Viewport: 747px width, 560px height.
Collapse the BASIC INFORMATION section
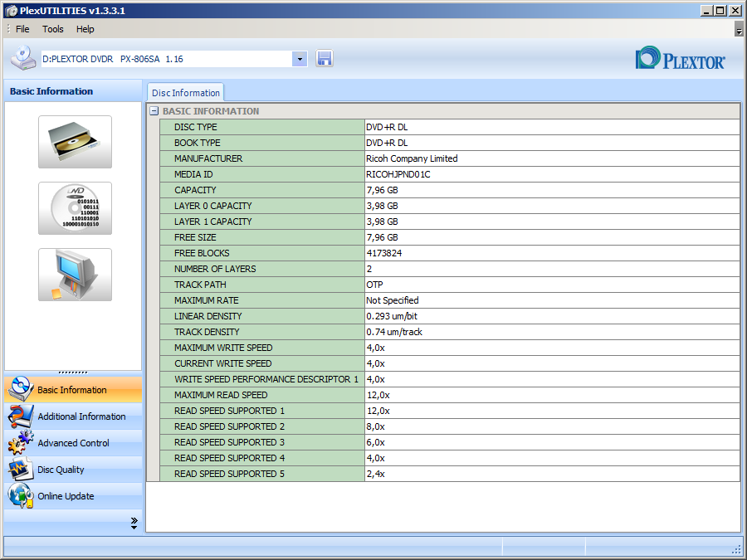pos(154,111)
